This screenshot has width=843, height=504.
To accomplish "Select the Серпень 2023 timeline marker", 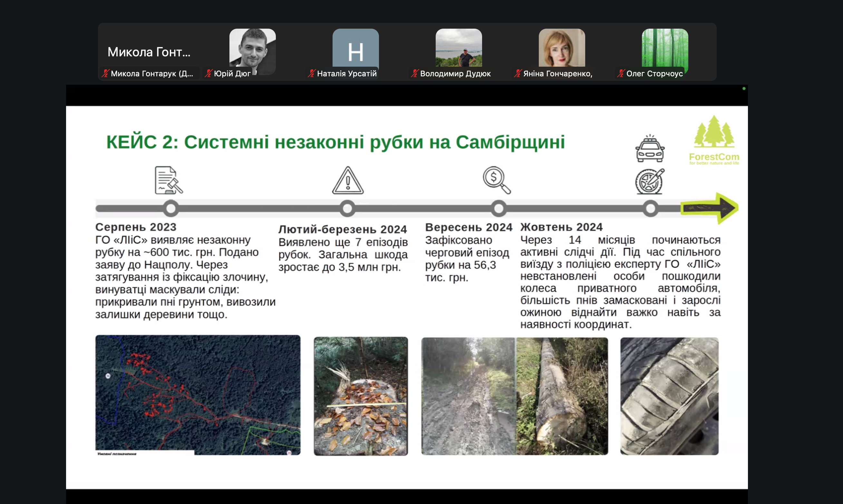I will (170, 208).
